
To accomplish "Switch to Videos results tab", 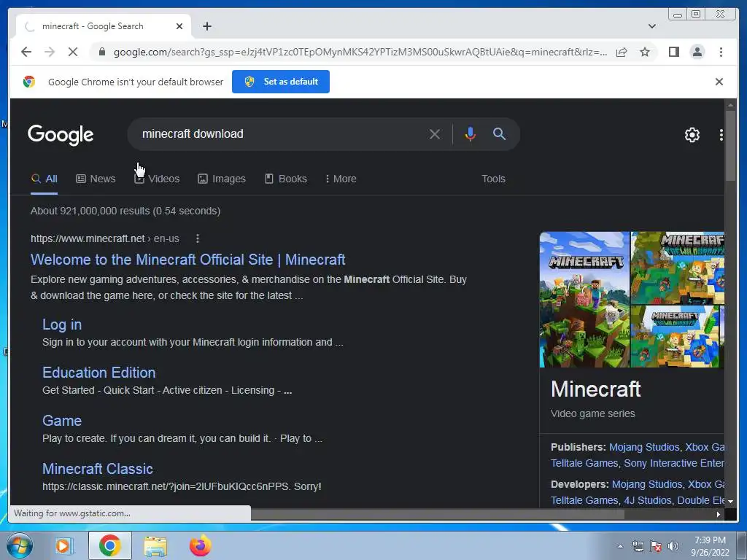I will pos(158,179).
